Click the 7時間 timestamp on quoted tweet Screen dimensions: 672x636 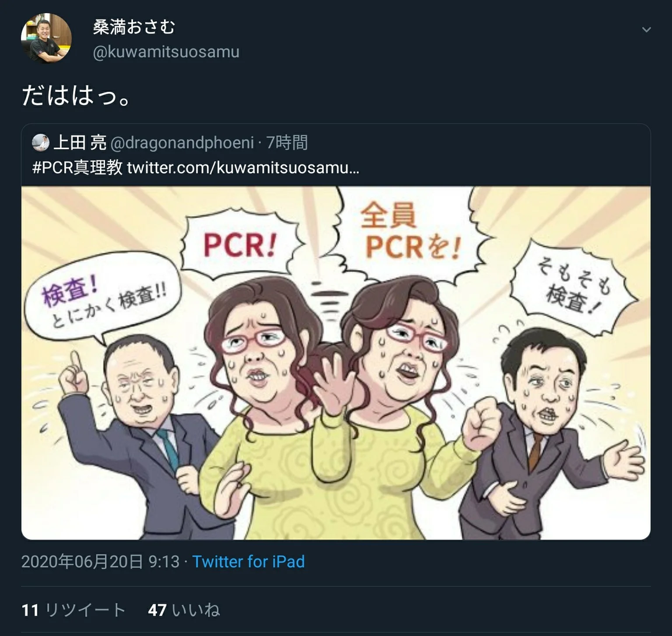click(287, 143)
